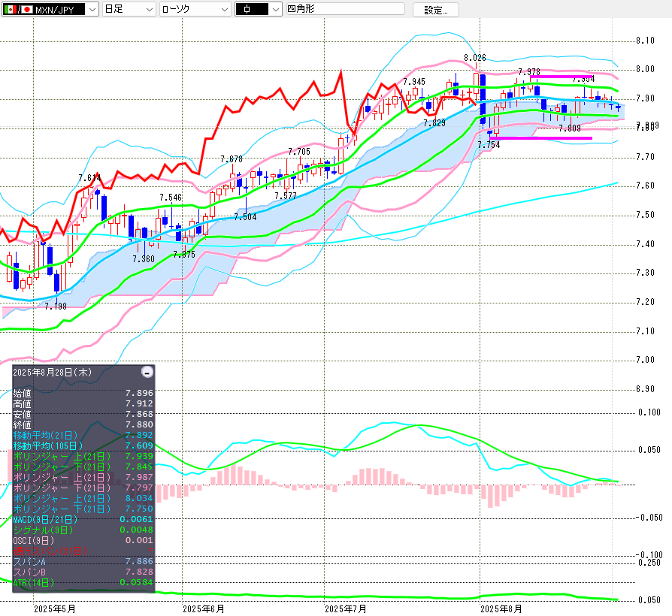Click the 2025年5月 date axis label
Viewport: 672px width, 616px height.
55,608
